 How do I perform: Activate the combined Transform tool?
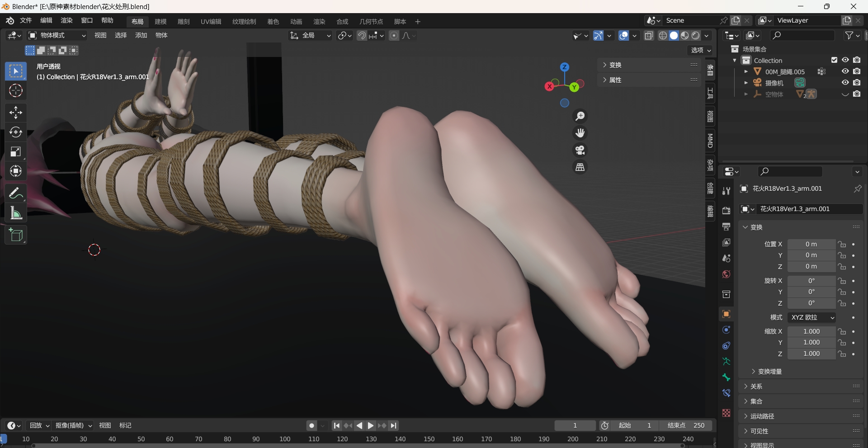coord(16,171)
